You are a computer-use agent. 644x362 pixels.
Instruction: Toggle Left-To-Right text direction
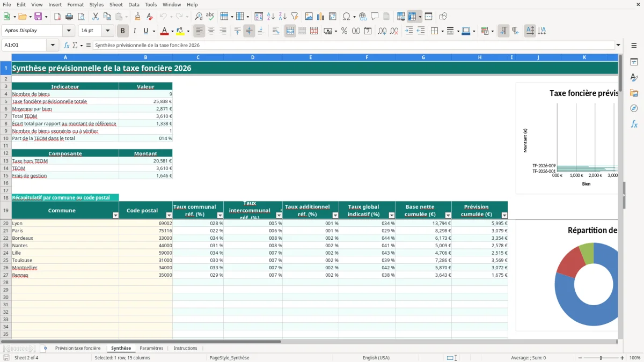[x=503, y=31]
